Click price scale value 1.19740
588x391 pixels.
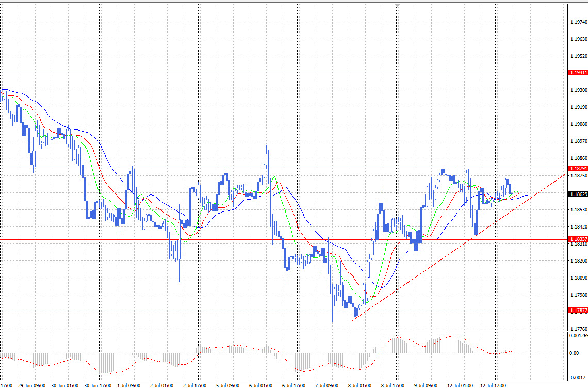pos(579,22)
